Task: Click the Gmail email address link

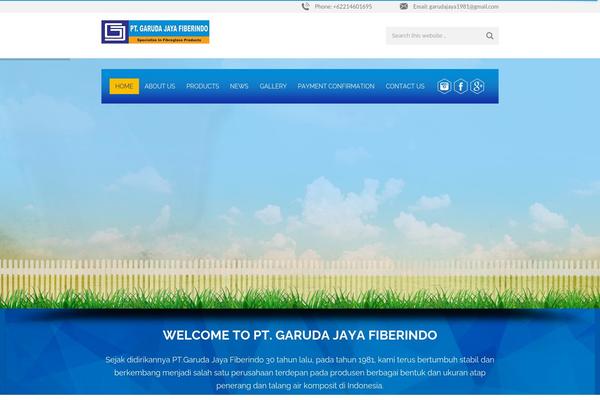Action: [x=464, y=7]
